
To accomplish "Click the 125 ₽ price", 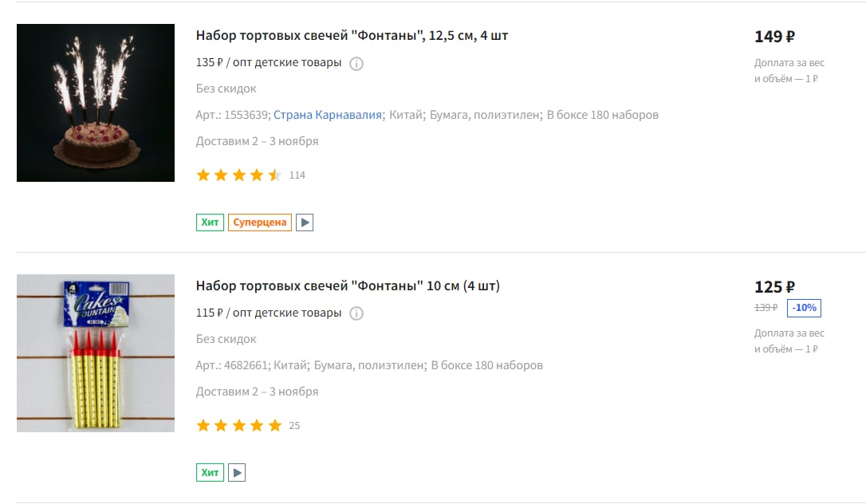I will tap(774, 287).
